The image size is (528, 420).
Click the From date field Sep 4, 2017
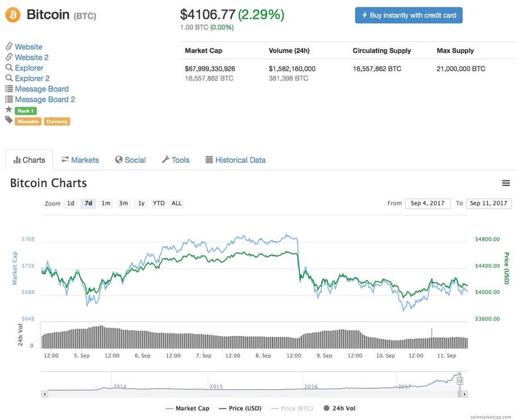pos(428,203)
